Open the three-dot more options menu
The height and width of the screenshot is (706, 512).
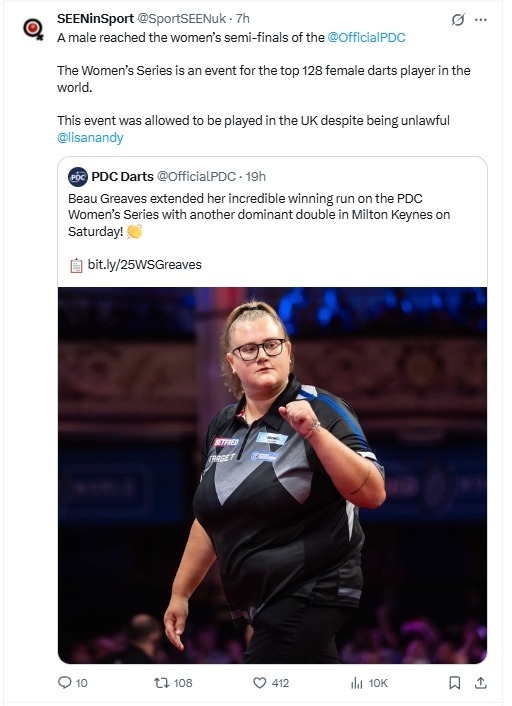tap(481, 20)
